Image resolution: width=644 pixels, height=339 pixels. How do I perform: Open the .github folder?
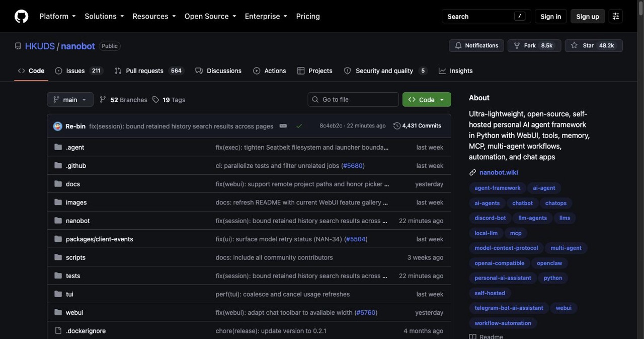pyautogui.click(x=76, y=166)
